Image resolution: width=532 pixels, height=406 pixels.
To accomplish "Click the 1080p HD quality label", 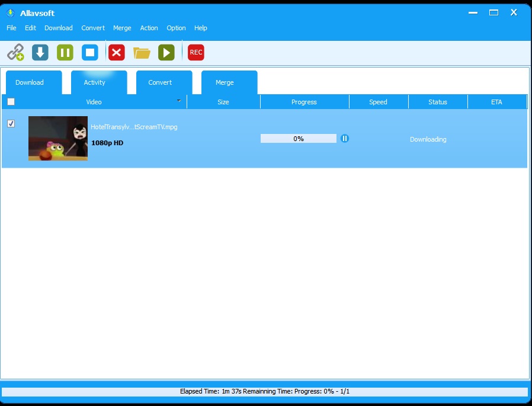I will point(107,143).
